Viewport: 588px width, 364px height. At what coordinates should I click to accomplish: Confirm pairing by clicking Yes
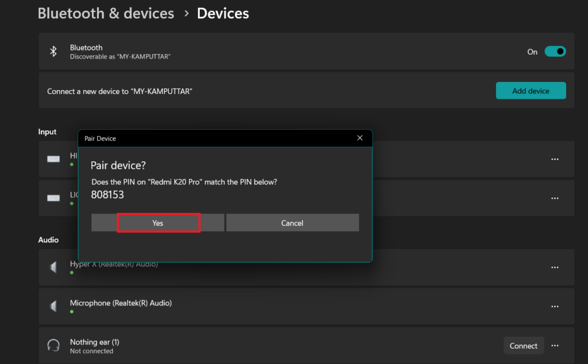coord(158,223)
